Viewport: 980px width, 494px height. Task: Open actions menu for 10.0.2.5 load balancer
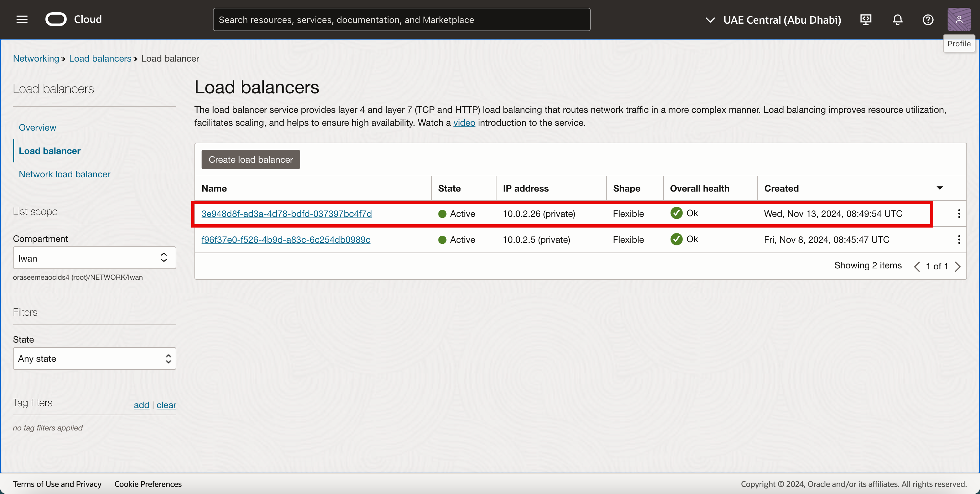coord(959,240)
